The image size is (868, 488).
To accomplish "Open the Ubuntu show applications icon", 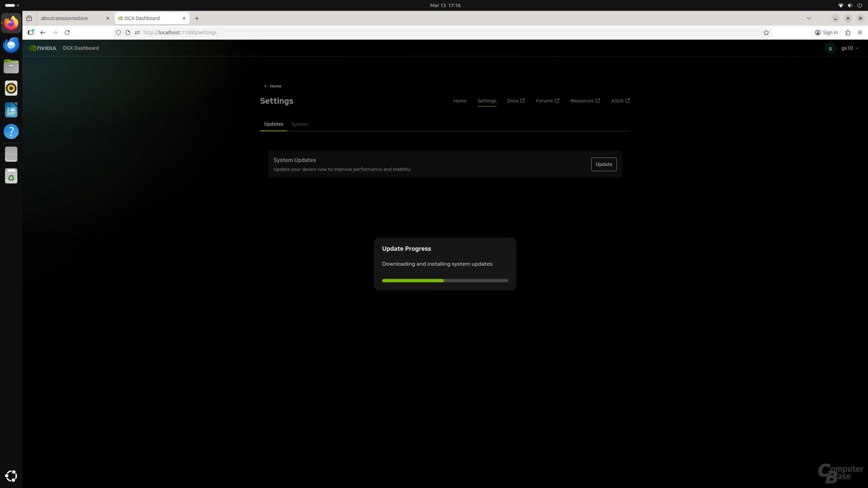I will (x=11, y=475).
